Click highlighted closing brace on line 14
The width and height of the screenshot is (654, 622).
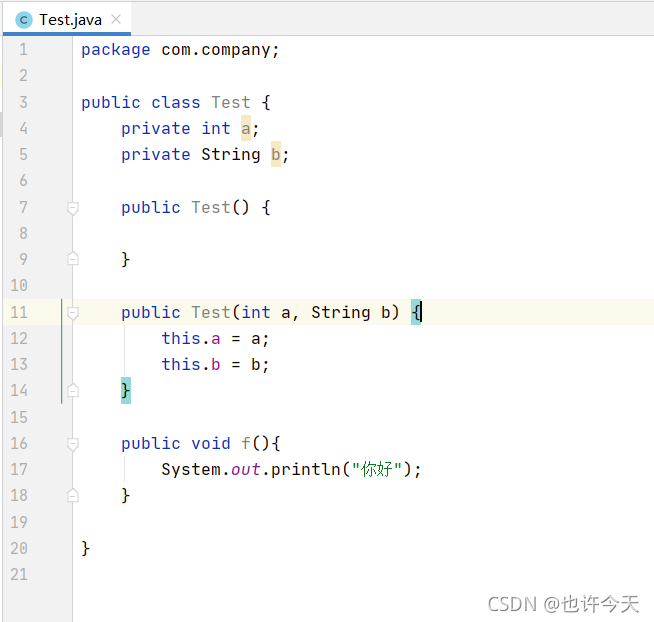tap(126, 390)
